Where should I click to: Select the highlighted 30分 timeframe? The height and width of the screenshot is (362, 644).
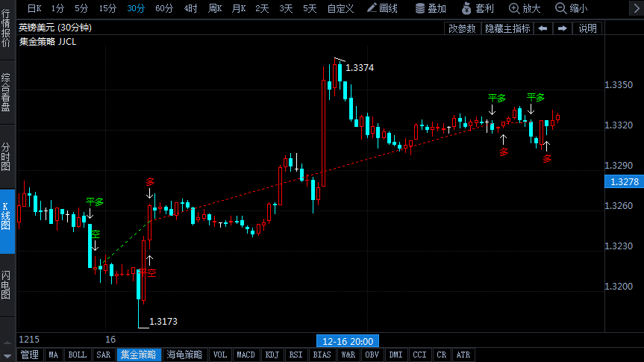coord(136,8)
